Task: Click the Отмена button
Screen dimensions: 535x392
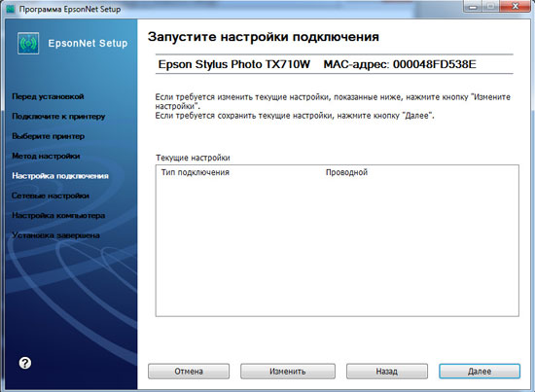Action: point(189,372)
